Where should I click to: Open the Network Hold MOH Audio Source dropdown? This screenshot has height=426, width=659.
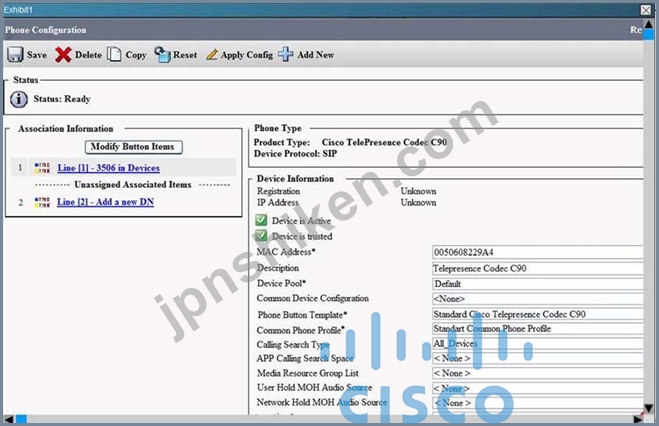point(538,403)
